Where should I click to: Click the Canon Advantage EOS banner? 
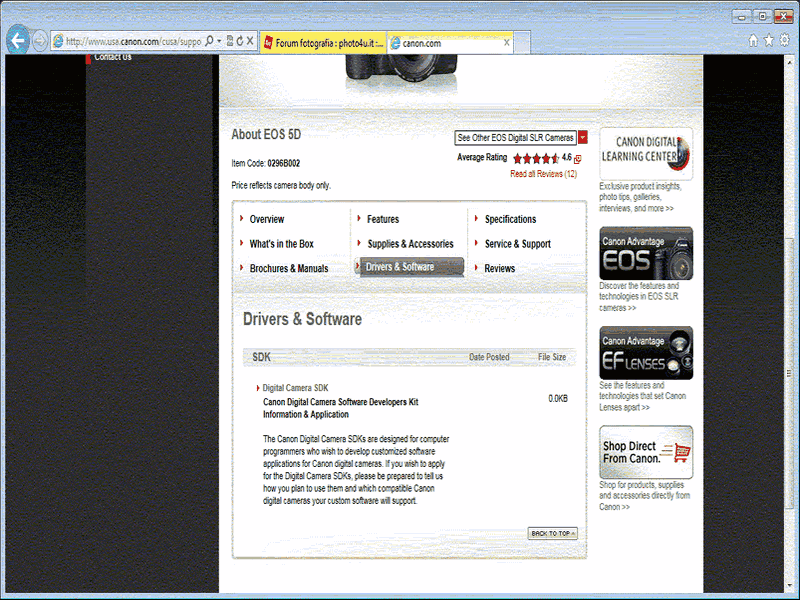[645, 254]
